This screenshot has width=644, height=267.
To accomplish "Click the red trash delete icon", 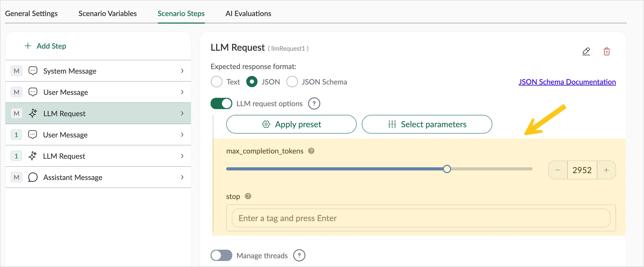I will 606,51.
